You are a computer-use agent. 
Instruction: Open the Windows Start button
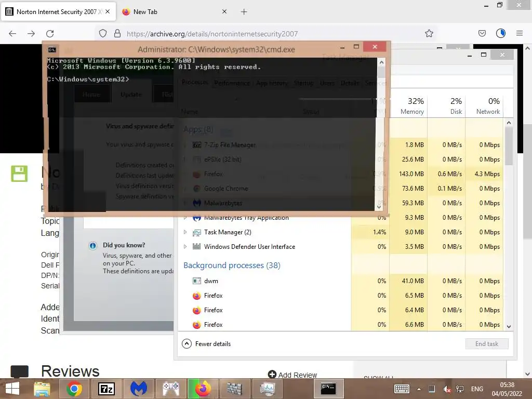pyautogui.click(x=12, y=389)
